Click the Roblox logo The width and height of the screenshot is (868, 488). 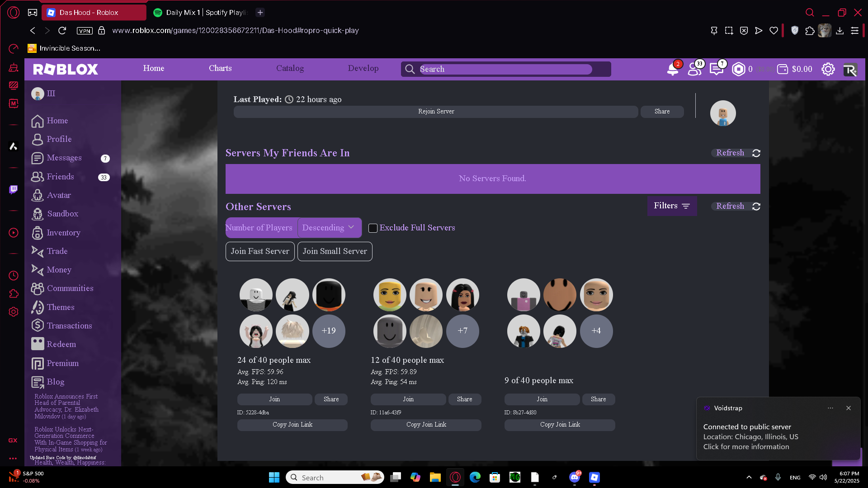tap(66, 69)
